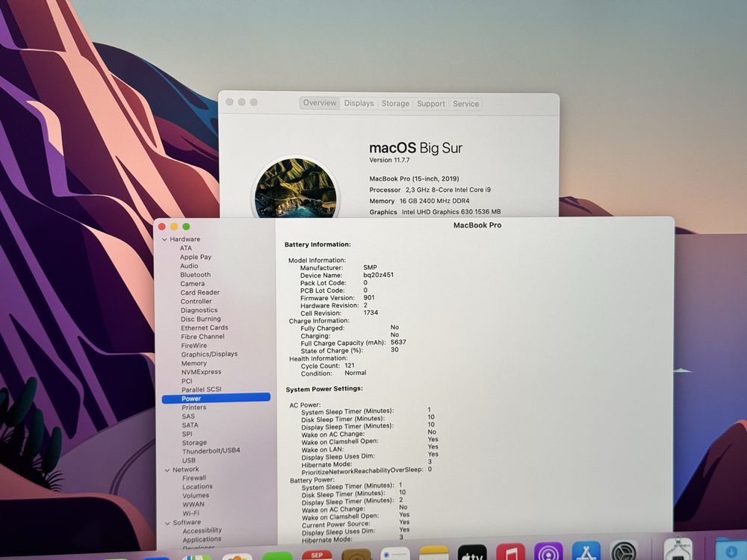Image resolution: width=747 pixels, height=560 pixels.
Task: Select Accessibility under Software
Action: (x=202, y=530)
